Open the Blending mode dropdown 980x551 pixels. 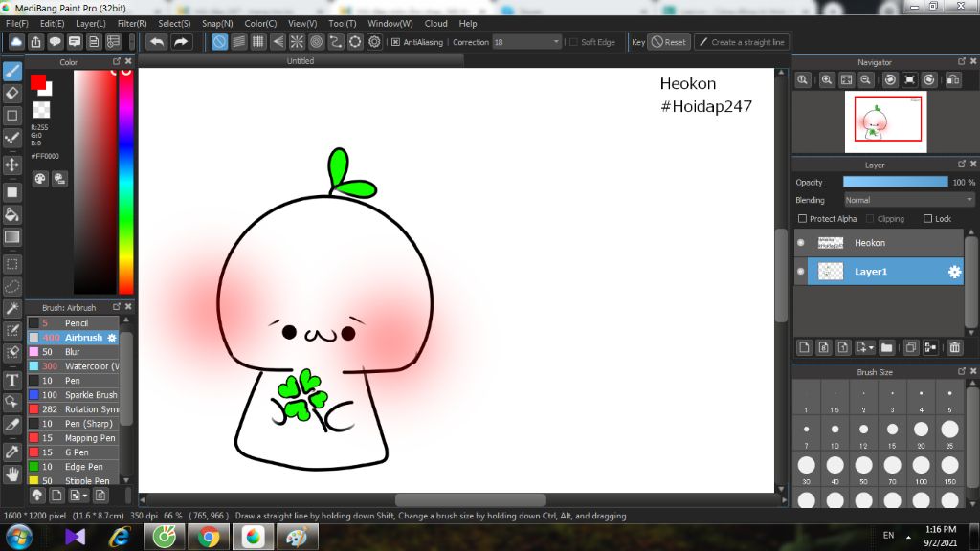[909, 201]
